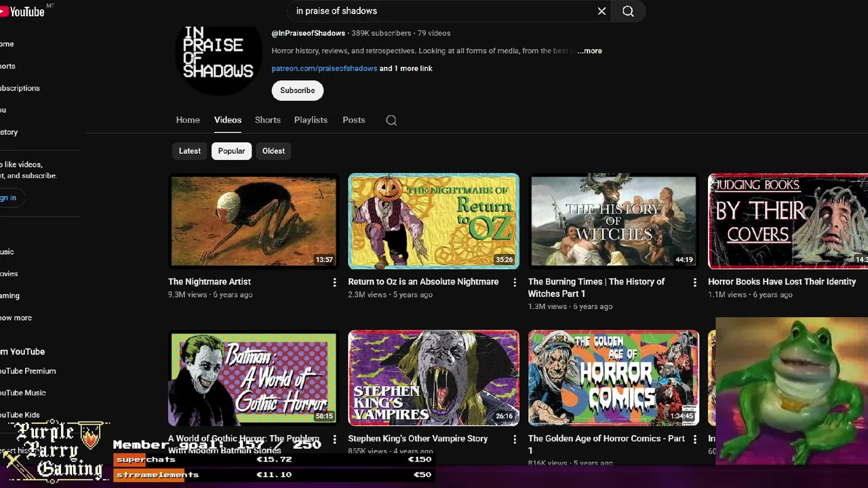Viewport: 868px width, 488px height.
Task: Open title 'The Golden Age of Horror Comics - Part 1'
Action: pos(606,444)
